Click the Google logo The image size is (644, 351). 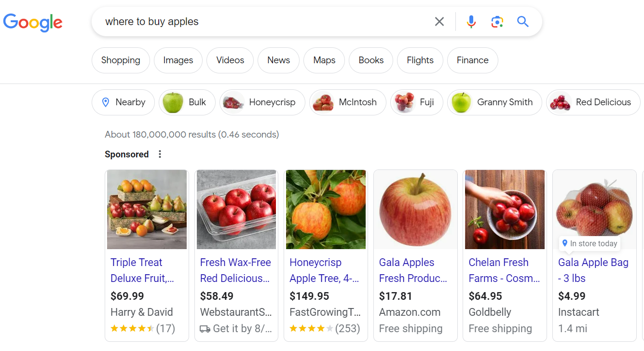point(33,22)
